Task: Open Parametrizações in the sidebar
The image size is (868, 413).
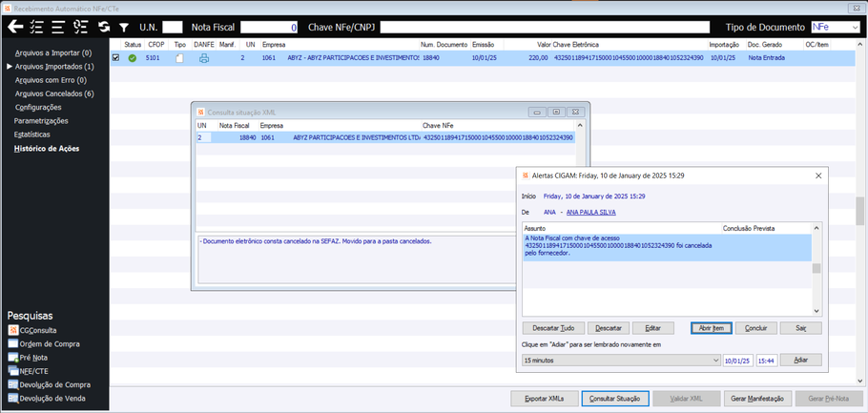Action: pos(41,121)
